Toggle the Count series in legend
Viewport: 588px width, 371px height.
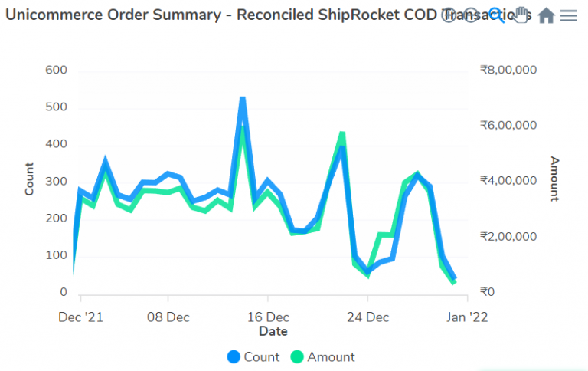[x=262, y=356]
